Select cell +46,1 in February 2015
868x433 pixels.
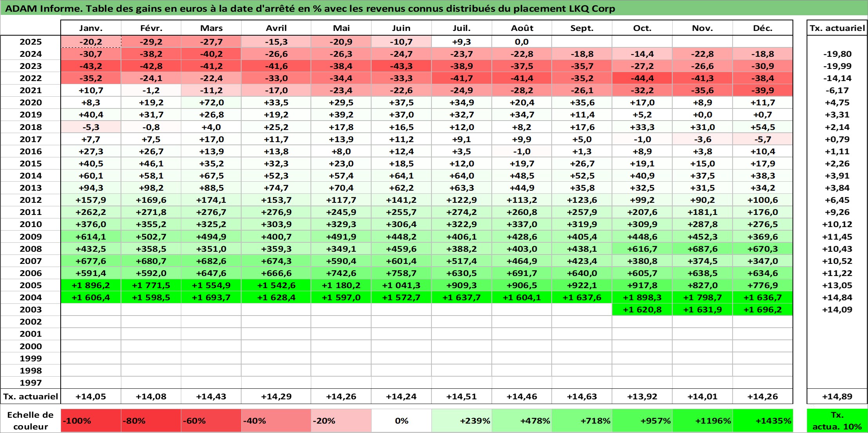151,164
